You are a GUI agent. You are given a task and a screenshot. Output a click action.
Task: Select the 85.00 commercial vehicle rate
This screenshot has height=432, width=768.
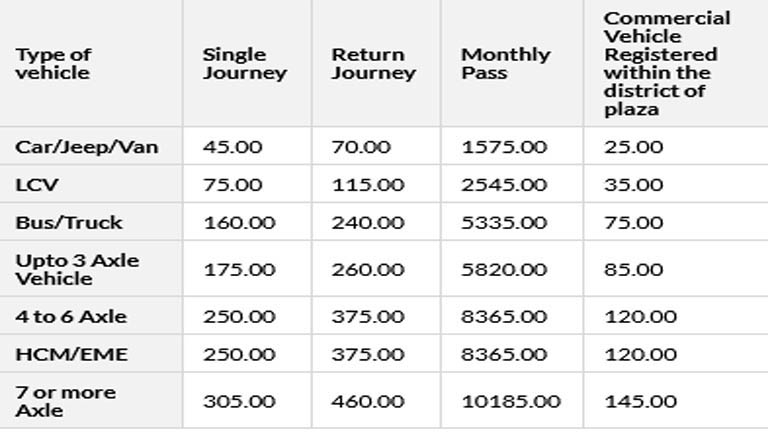click(x=633, y=269)
